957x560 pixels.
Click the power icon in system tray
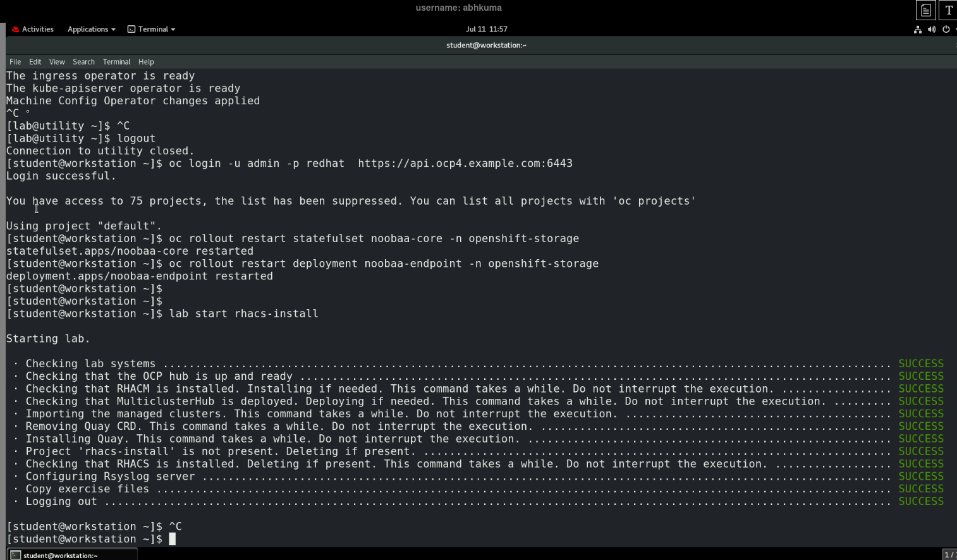coord(946,29)
